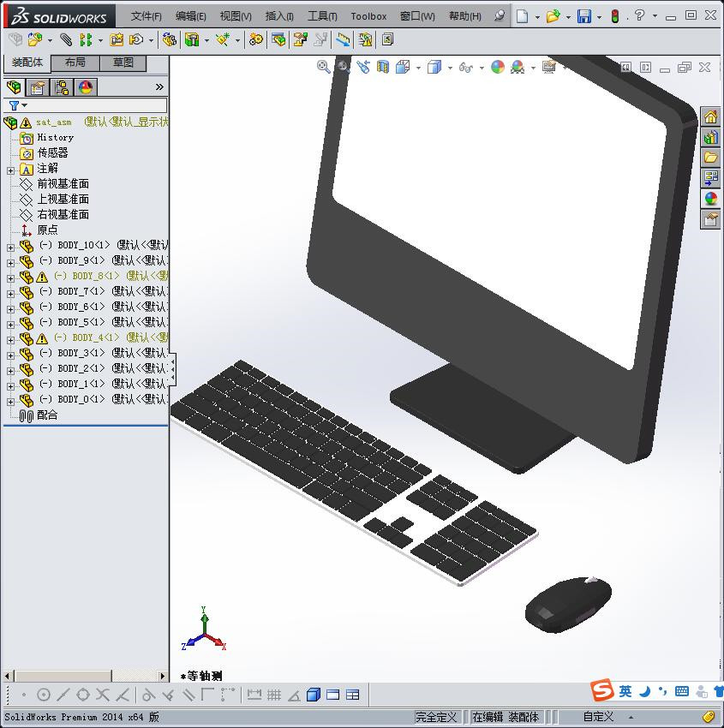Open the Design Library in right task pane
Viewport: 724px width, 728px height.
[x=711, y=137]
